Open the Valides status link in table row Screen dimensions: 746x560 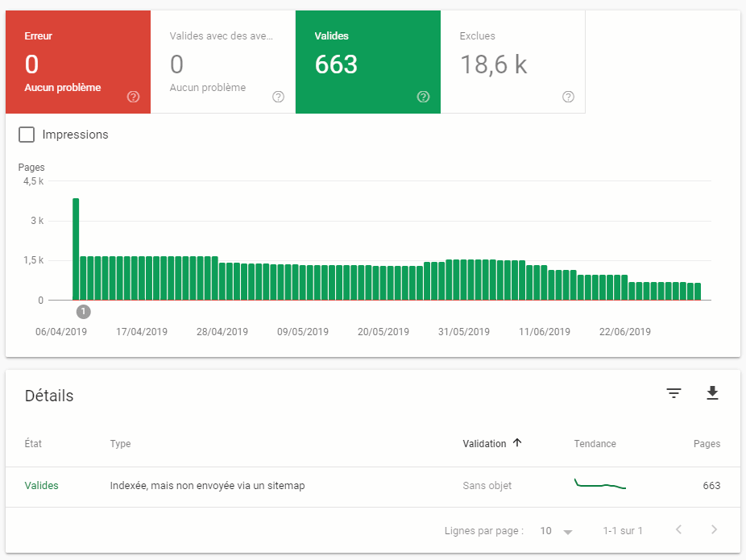tap(42, 486)
